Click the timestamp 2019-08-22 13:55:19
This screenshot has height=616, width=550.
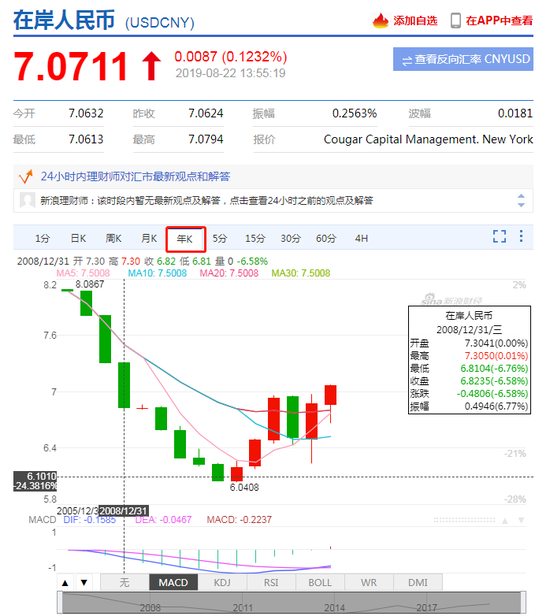(x=231, y=73)
